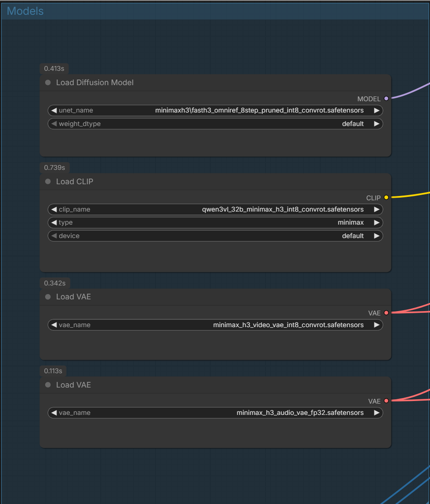Click the MODEL output socket
430x504 pixels.
click(x=386, y=98)
